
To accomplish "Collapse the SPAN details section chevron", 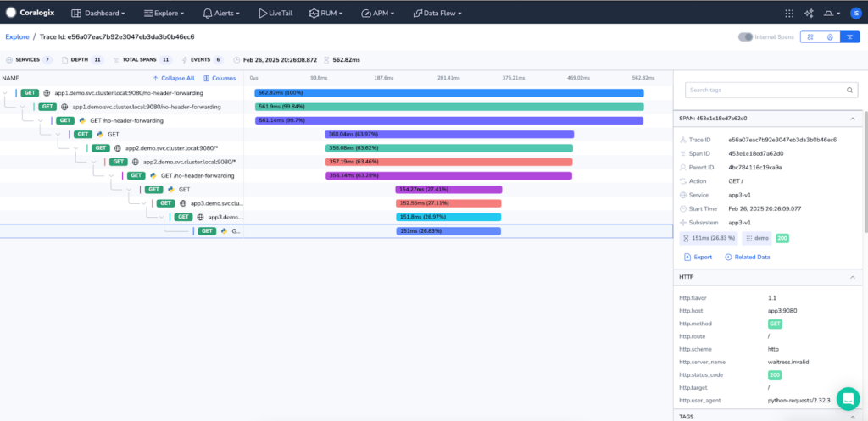I will tap(851, 118).
